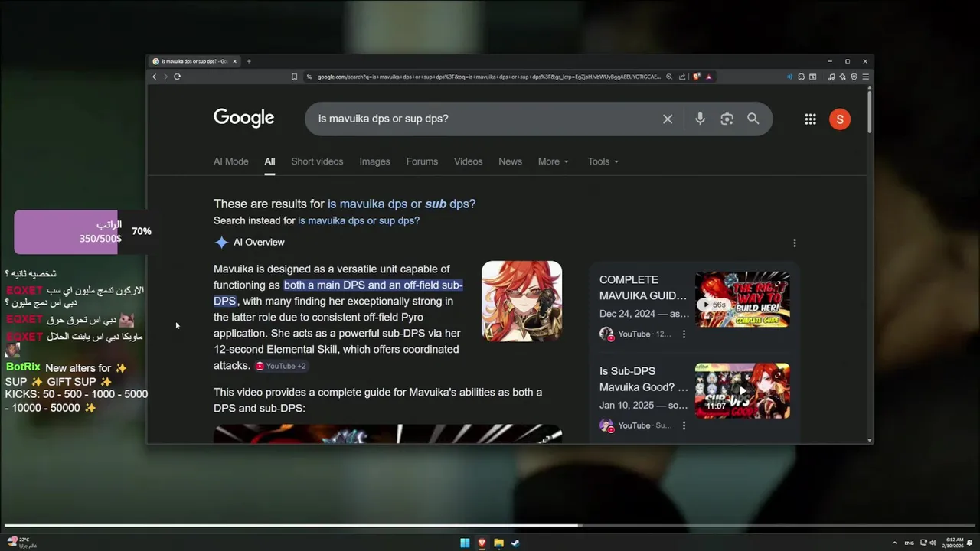Open the Google account 'S' avatar
The image size is (980, 551).
(840, 119)
